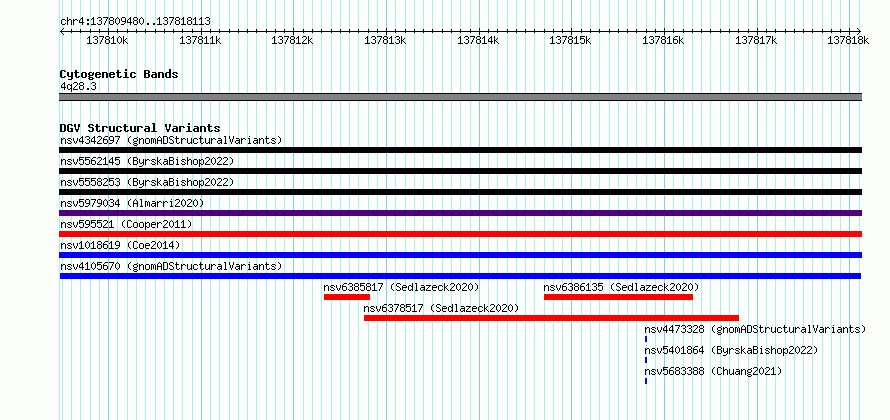Open nsv1018619 (Coe2014) label

120,245
